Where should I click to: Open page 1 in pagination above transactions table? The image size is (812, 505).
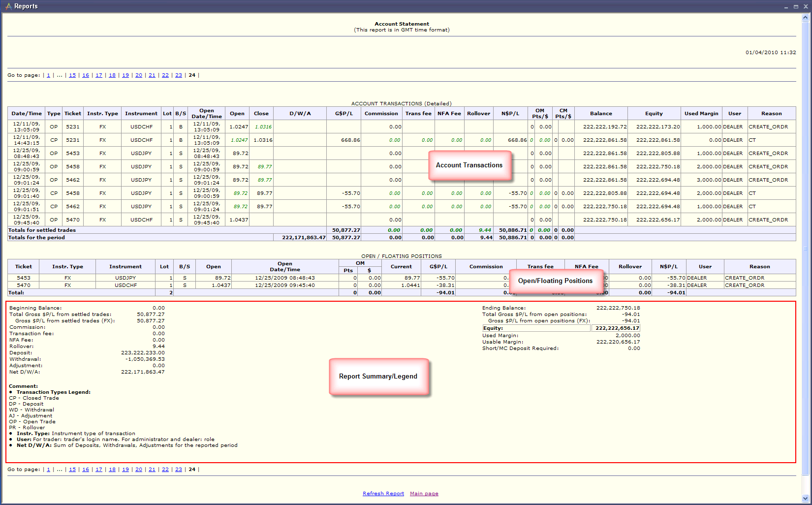coord(48,75)
